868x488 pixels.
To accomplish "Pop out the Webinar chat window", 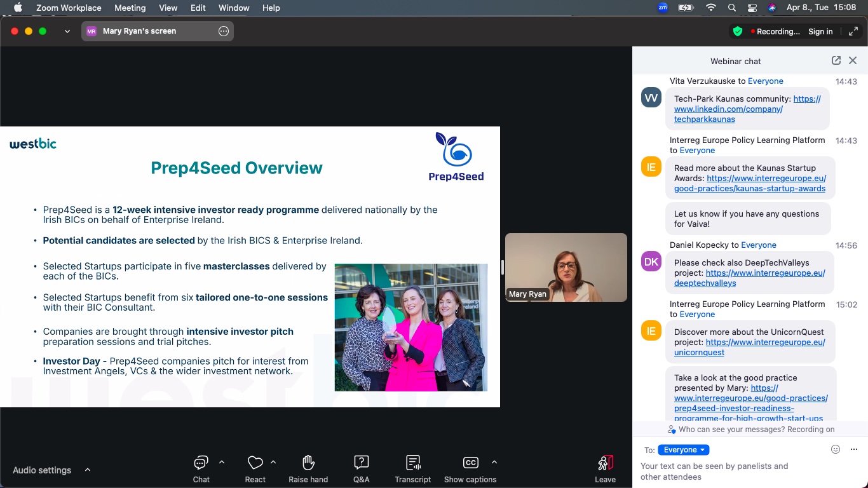I will [836, 60].
